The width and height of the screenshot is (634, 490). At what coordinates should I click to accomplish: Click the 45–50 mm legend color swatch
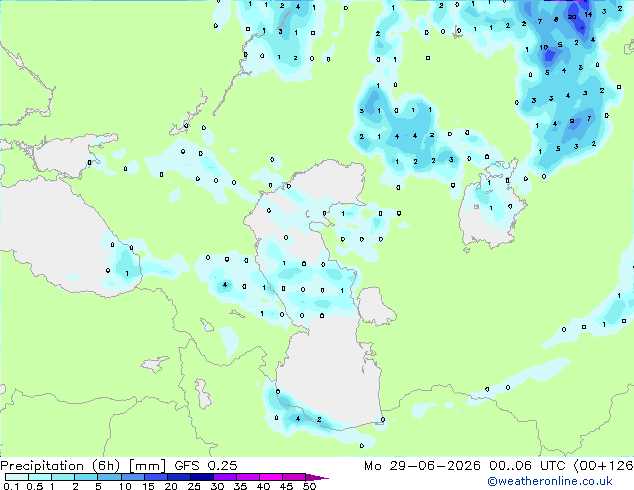pyautogui.click(x=294, y=477)
